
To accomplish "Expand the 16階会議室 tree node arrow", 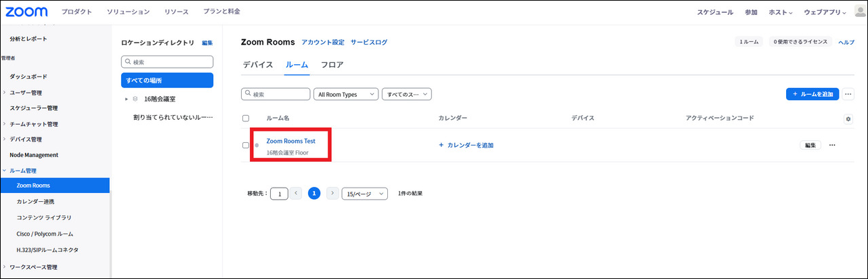I will tap(126, 99).
